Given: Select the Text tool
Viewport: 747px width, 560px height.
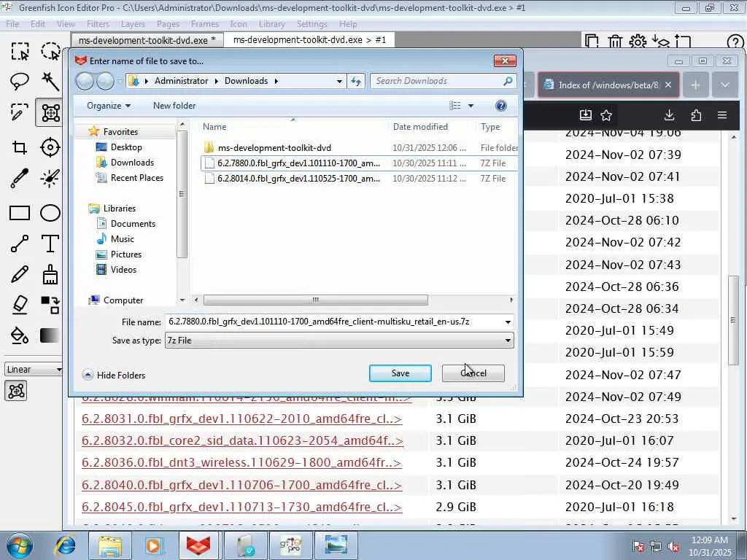Looking at the screenshot, I should point(50,244).
